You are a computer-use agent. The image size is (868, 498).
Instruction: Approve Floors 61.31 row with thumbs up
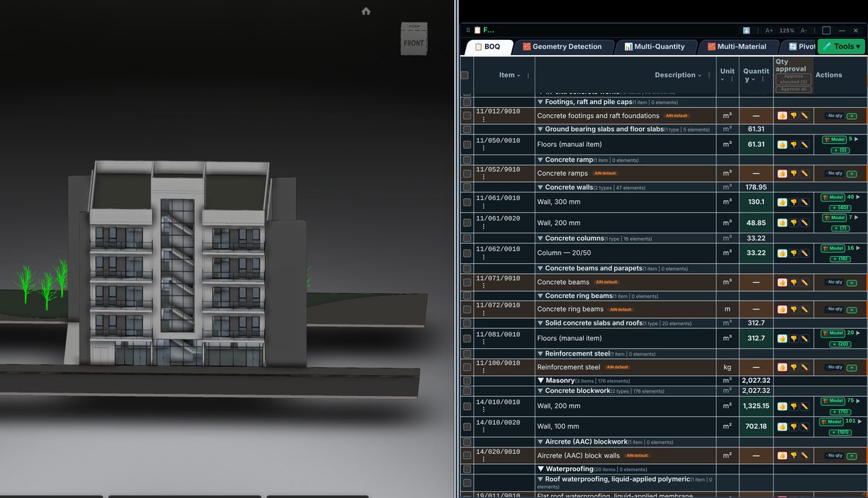[x=782, y=145]
